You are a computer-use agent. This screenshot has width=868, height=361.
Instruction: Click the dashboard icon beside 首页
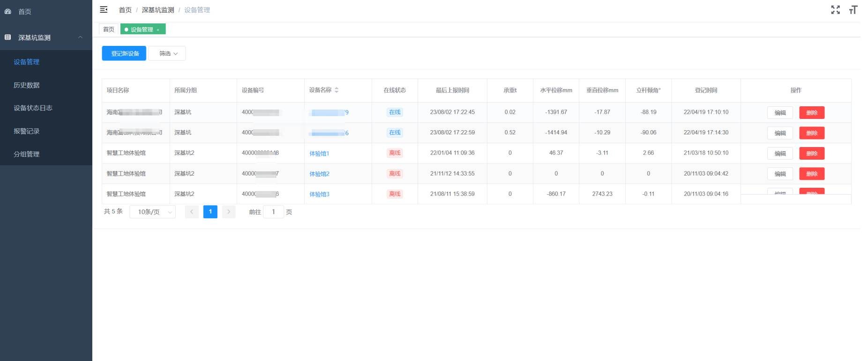coord(8,12)
